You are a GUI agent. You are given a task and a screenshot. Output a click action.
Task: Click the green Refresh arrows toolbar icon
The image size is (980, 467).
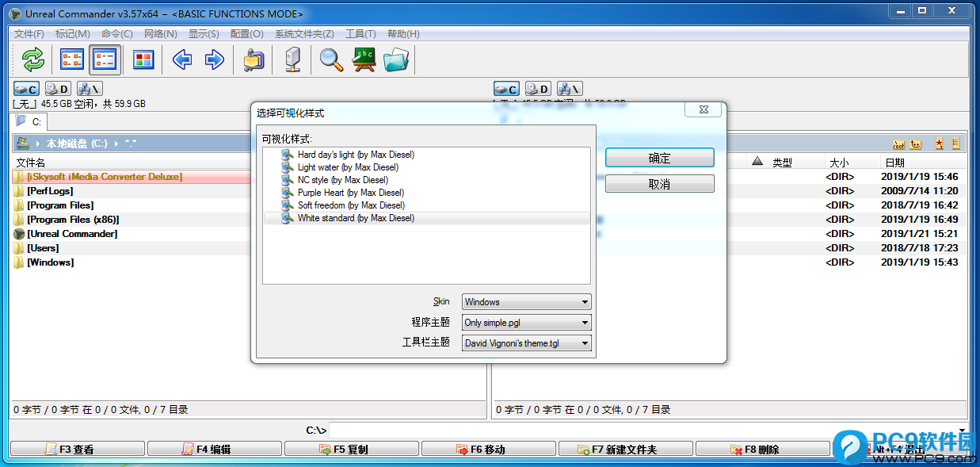tap(32, 59)
